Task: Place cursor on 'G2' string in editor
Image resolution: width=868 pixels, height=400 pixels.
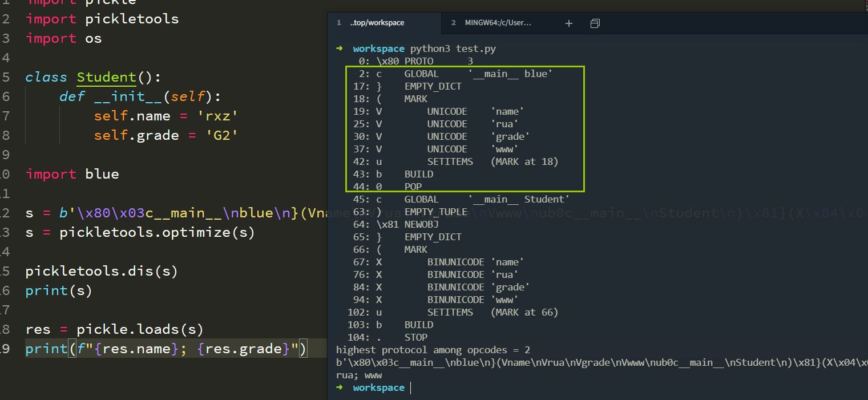Action: [x=217, y=136]
